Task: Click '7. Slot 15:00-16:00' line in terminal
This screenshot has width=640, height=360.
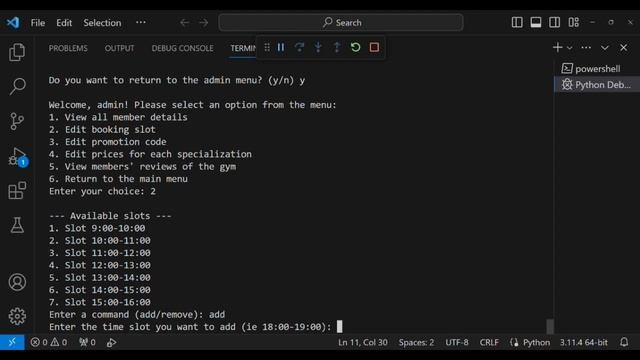Action: [100, 302]
